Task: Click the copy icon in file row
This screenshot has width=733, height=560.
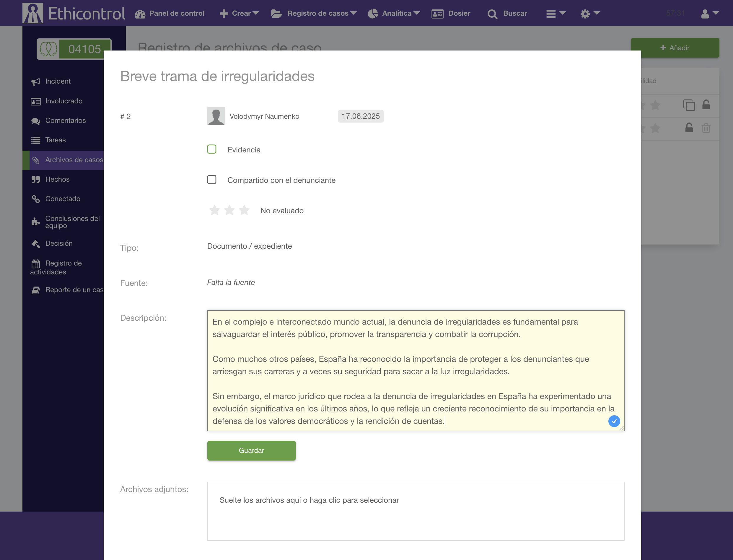Action: (689, 105)
